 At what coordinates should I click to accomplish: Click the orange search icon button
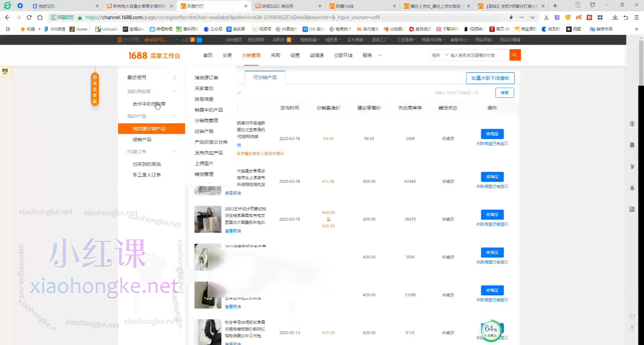click(515, 55)
